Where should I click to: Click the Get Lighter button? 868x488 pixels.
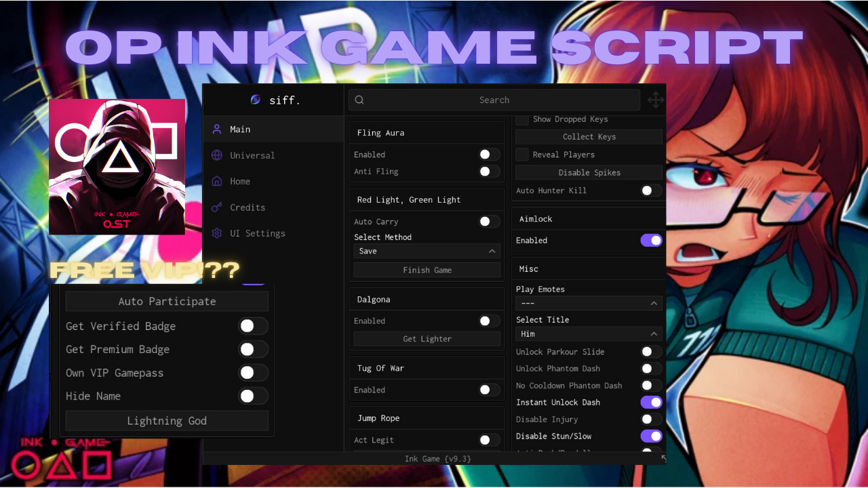[x=427, y=339]
